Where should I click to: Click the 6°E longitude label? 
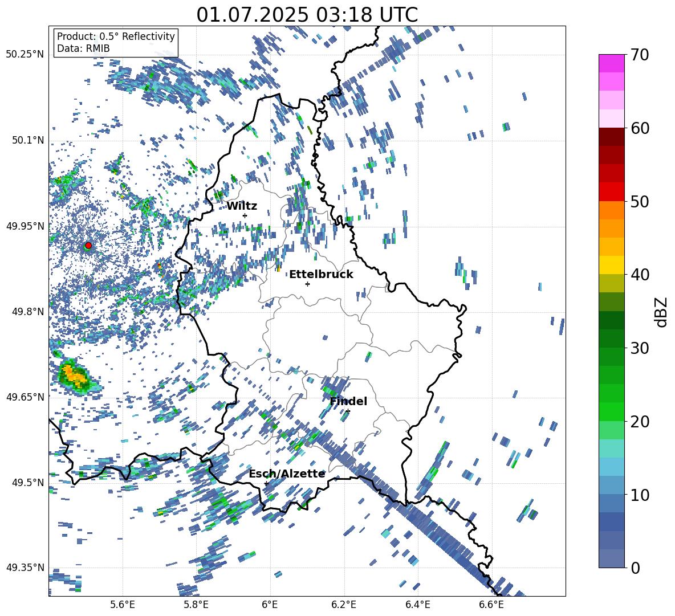coord(270,605)
